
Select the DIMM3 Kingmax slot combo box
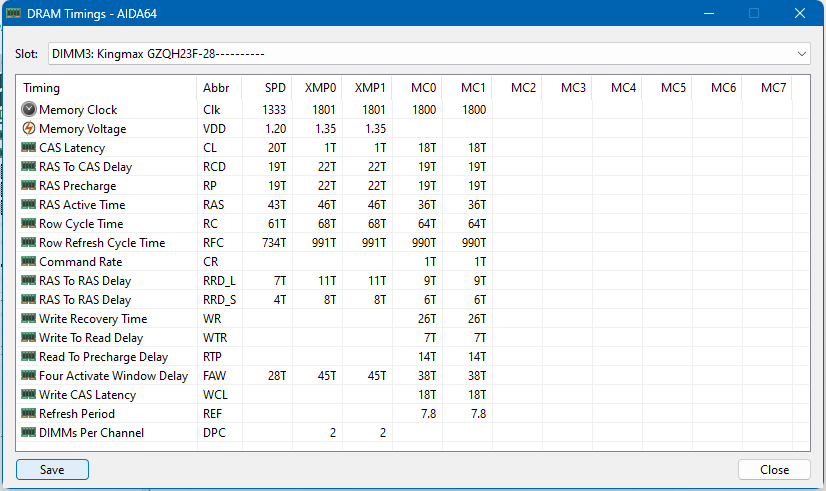(x=429, y=54)
